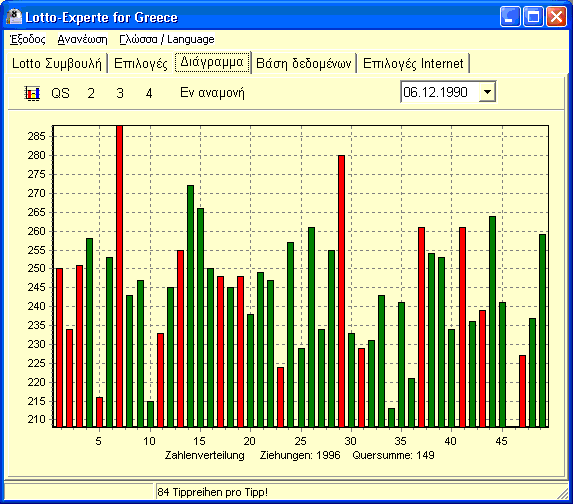Switch to the Βάση δεδομένων tab

[x=304, y=63]
